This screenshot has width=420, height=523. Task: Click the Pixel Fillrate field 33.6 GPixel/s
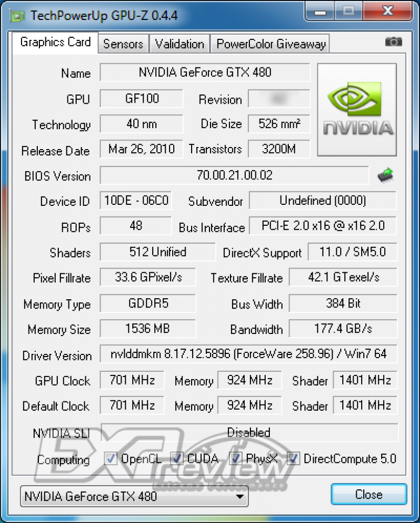148,277
